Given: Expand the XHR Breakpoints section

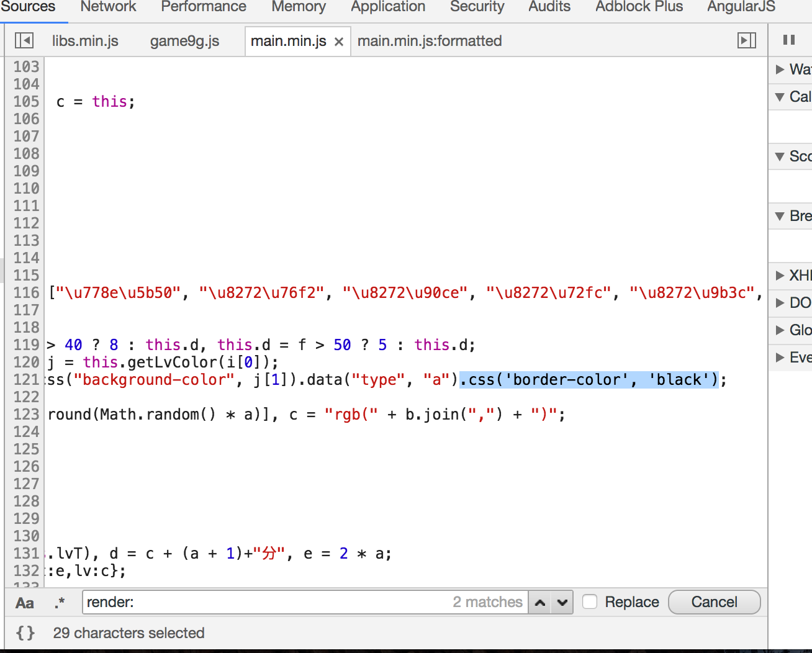Looking at the screenshot, I should tap(780, 276).
